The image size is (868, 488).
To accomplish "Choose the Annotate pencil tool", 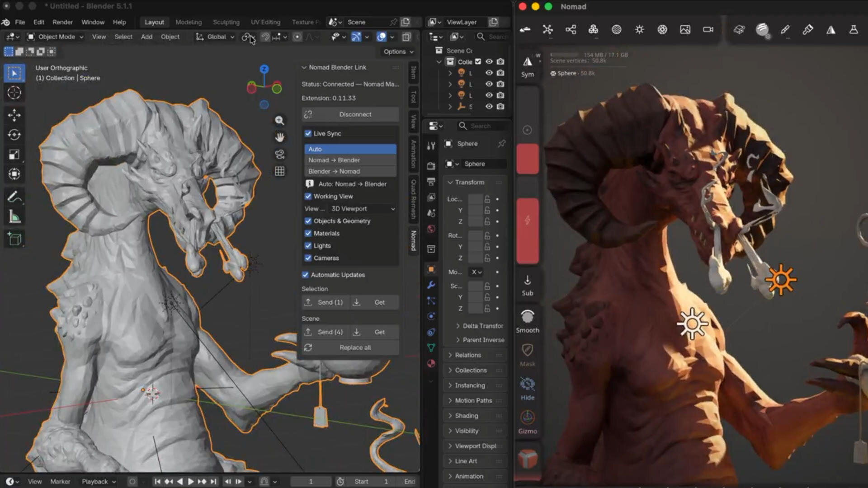I will click(14, 197).
